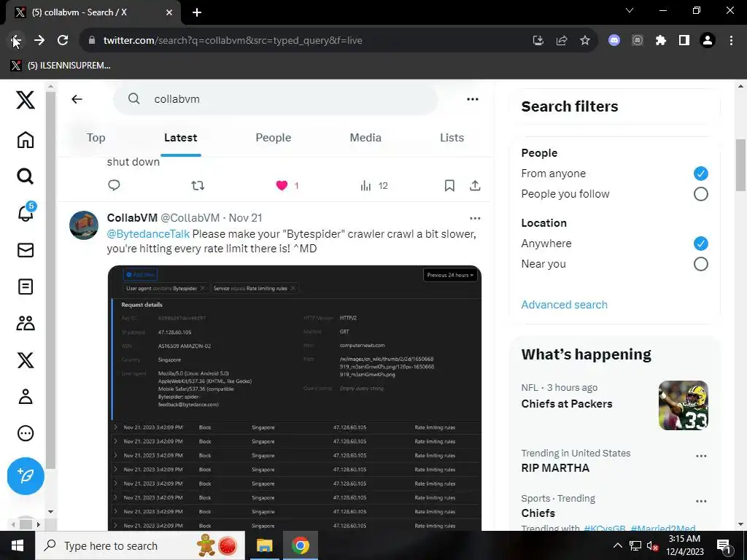Show hidden system tray icons

617,545
